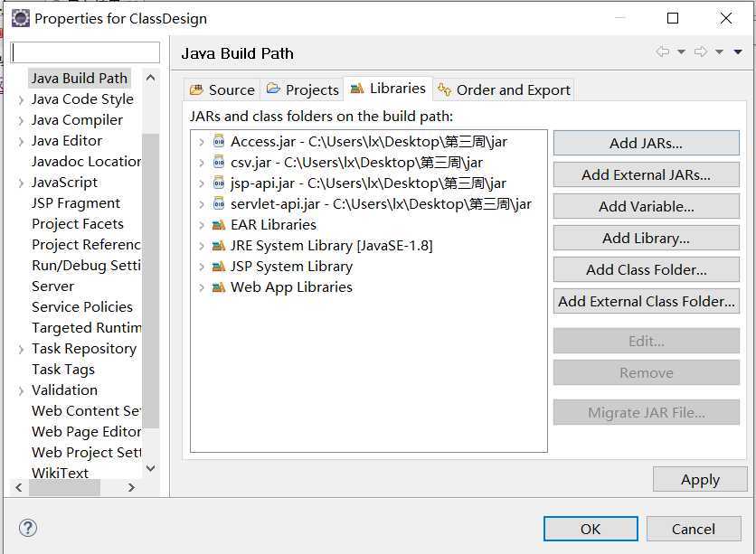Click the jsp-api.jar jar file icon
The image size is (756, 554).
click(219, 183)
